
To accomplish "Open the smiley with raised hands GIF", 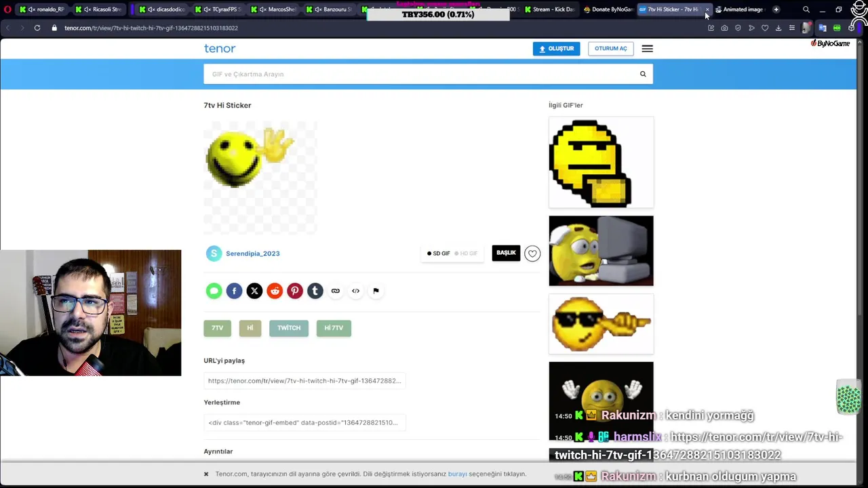I will coord(601,400).
